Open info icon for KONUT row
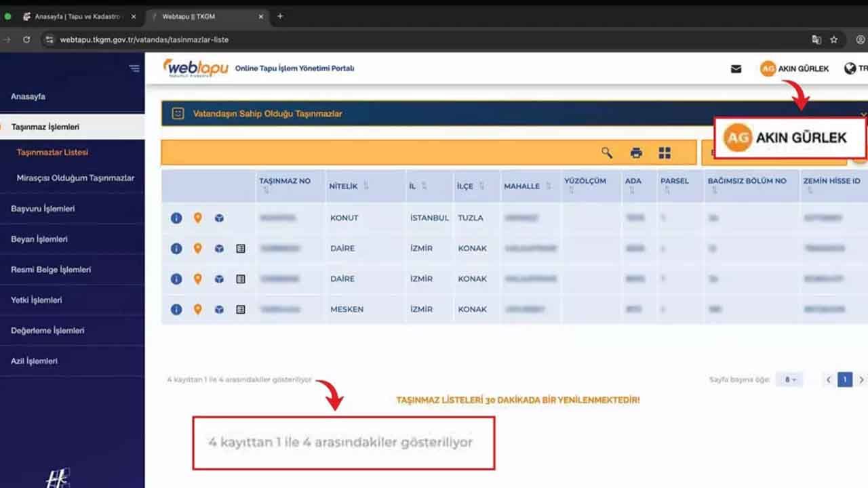 click(x=176, y=218)
